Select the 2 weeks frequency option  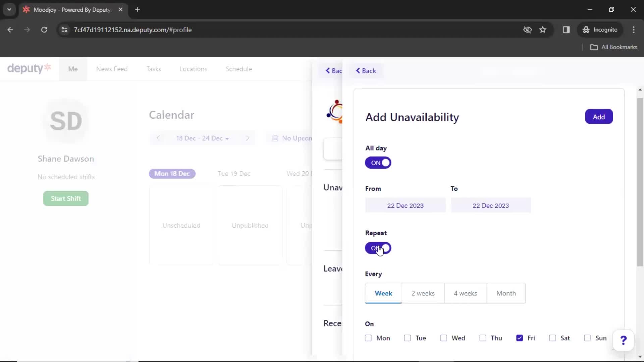pyautogui.click(x=423, y=293)
